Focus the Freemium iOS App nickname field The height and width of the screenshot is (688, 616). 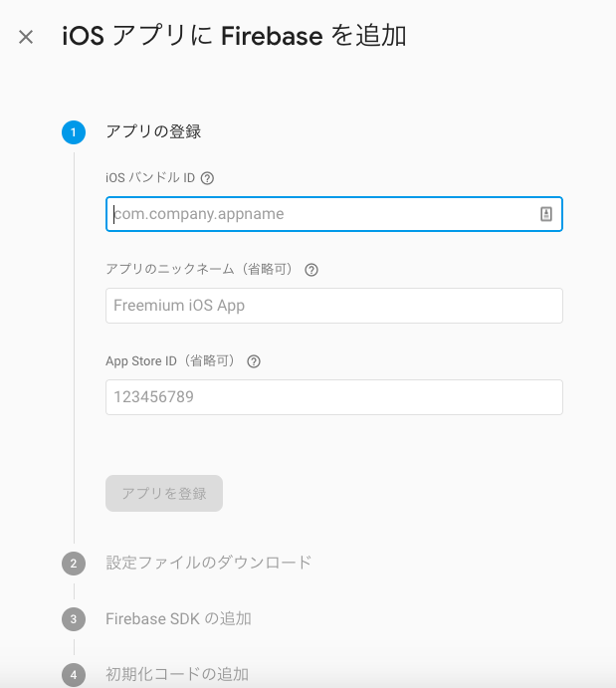[x=334, y=306]
